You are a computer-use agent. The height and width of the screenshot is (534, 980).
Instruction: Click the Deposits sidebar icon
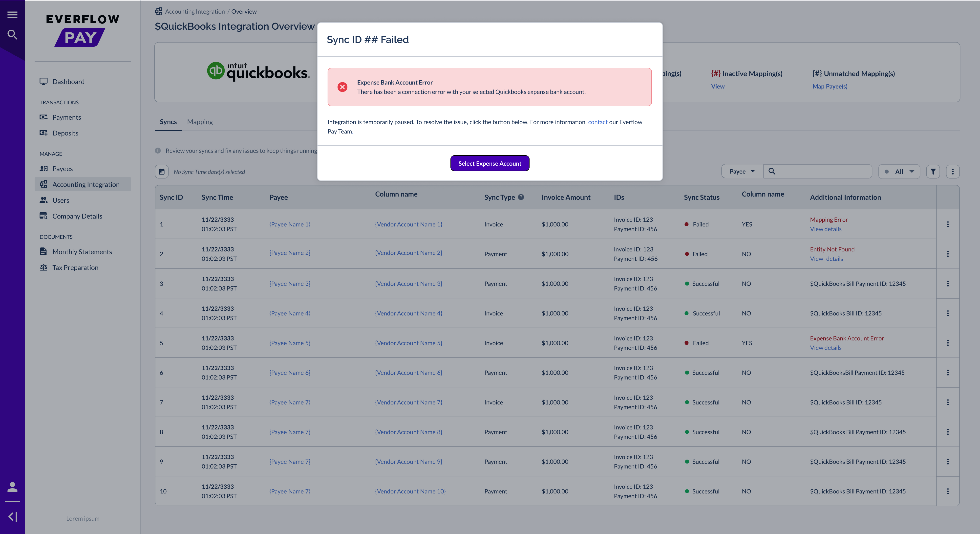point(43,133)
